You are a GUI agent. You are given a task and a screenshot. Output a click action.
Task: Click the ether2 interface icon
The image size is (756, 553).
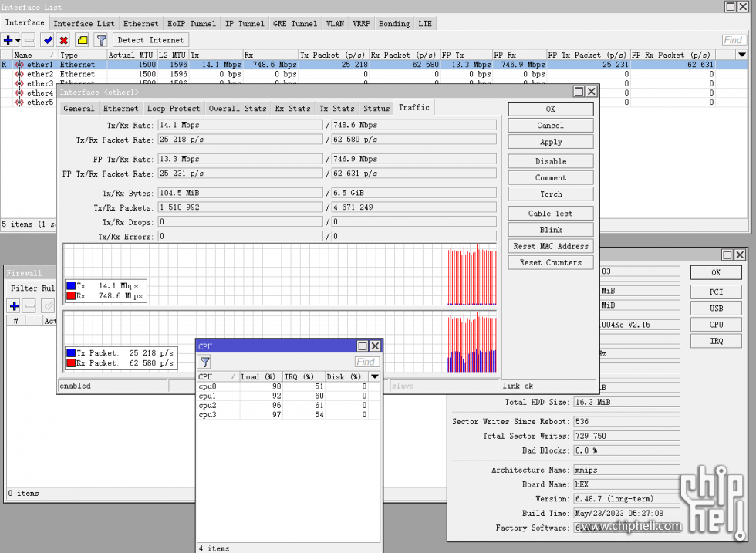(x=19, y=74)
